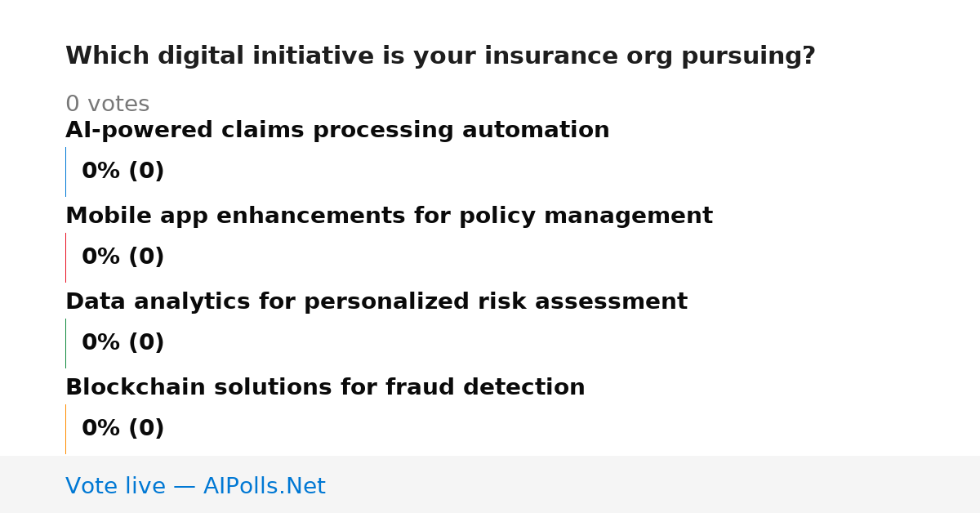Click the 0% (0) result under Data analytics
The width and height of the screenshot is (980, 513).
122,343
